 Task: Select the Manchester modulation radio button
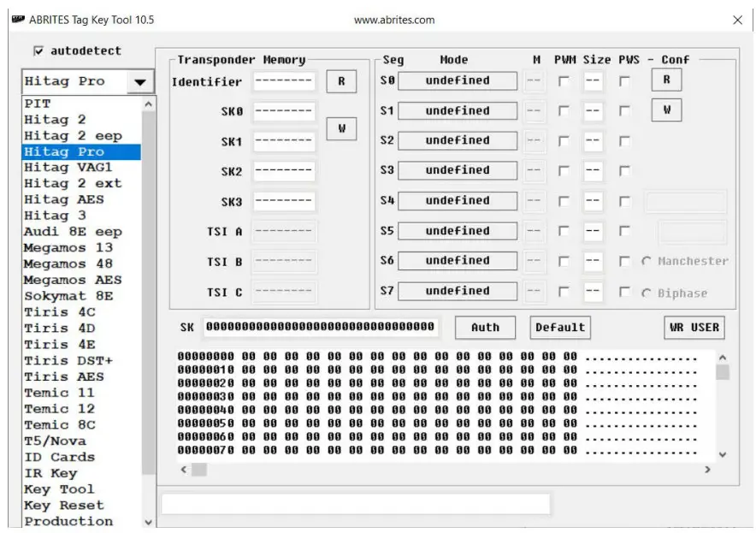648,261
